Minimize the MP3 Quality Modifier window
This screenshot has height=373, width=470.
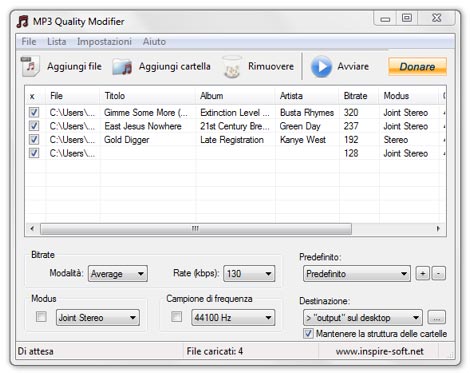385,19
